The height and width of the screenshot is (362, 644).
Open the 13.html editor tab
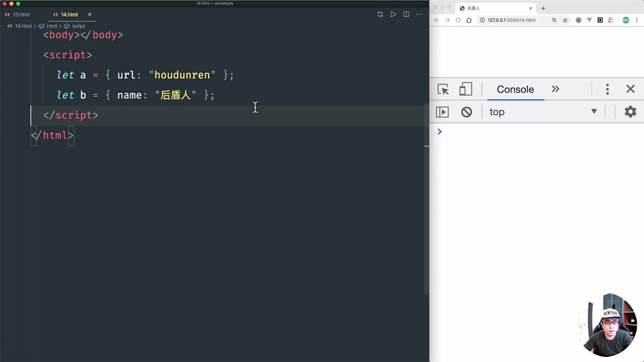(18, 15)
